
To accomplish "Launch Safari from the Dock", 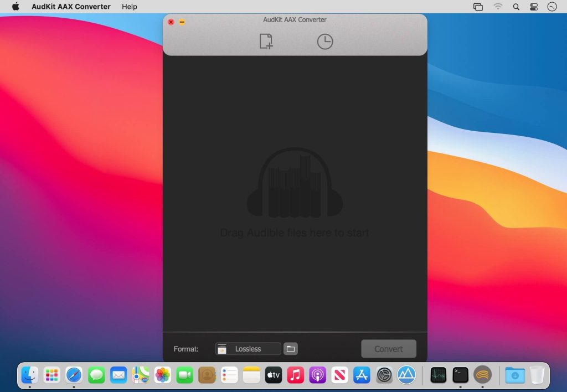I will (x=74, y=375).
